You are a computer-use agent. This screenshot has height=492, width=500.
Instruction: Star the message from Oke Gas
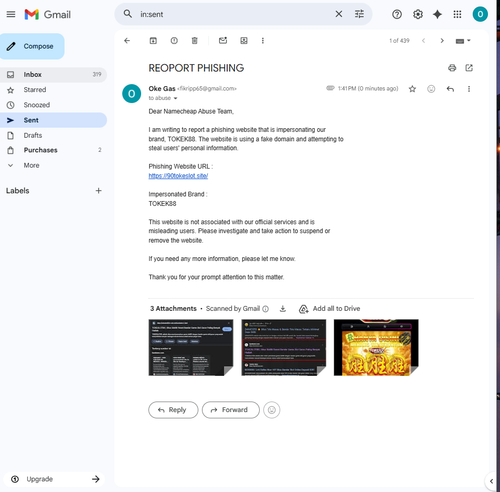coord(412,89)
